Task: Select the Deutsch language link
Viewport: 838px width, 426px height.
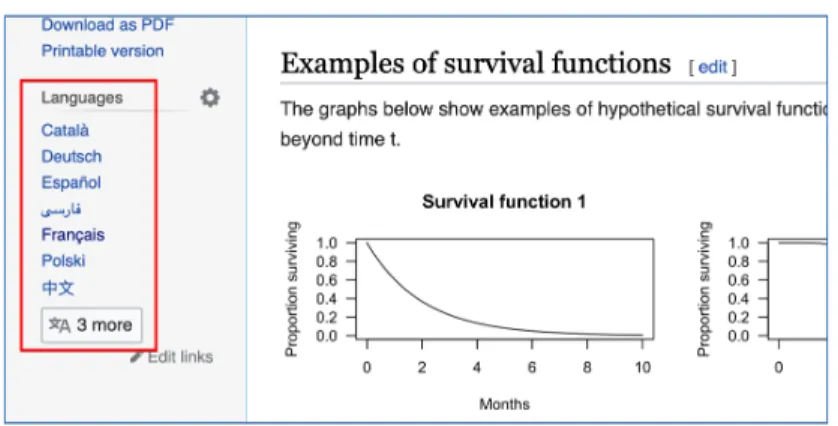Action: point(72,156)
